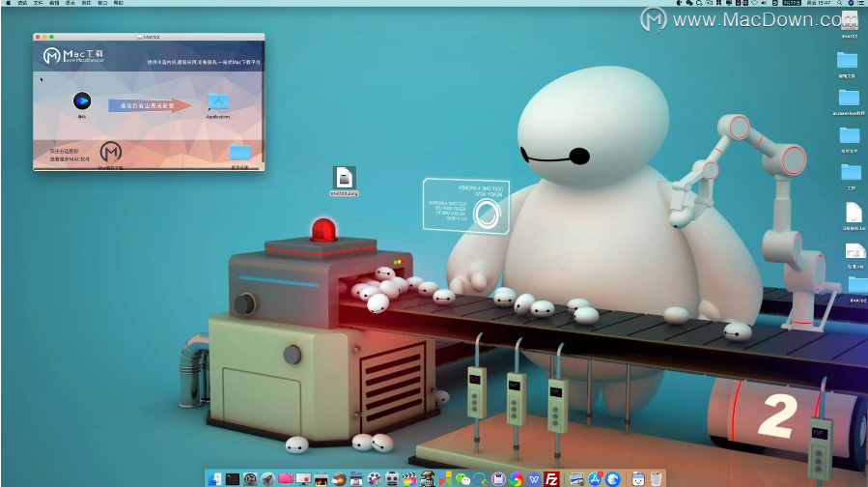Select the .txt document on desktop

[x=854, y=214]
